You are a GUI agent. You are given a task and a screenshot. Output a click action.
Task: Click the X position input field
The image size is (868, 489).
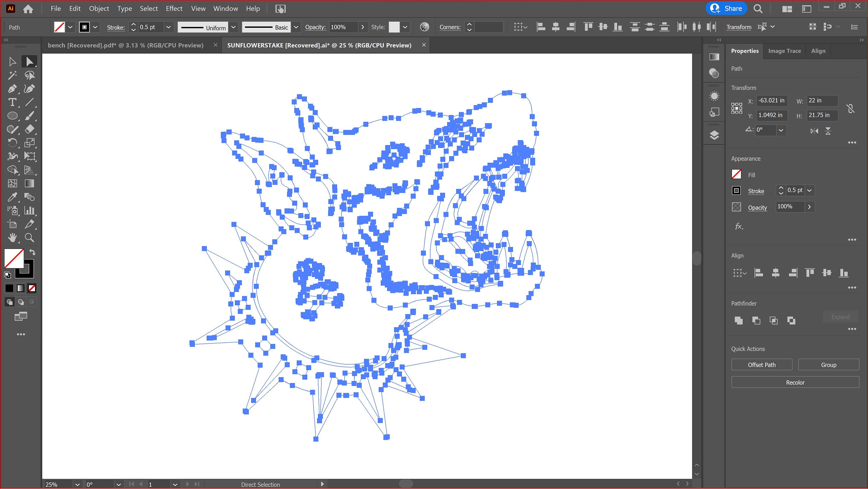[772, 100]
